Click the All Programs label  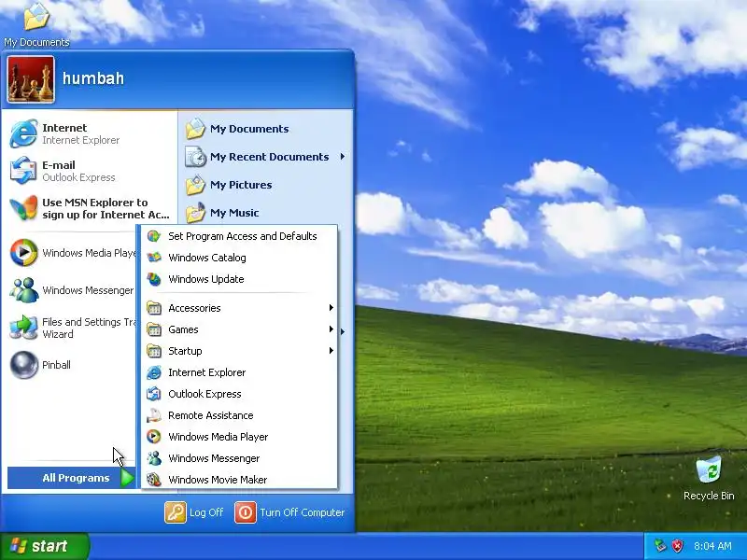point(76,478)
